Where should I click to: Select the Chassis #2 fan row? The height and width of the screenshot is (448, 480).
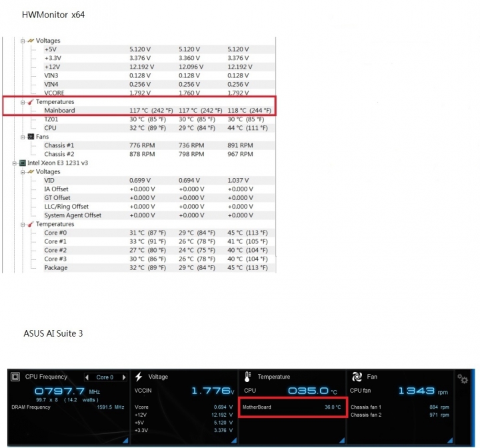tap(159, 154)
